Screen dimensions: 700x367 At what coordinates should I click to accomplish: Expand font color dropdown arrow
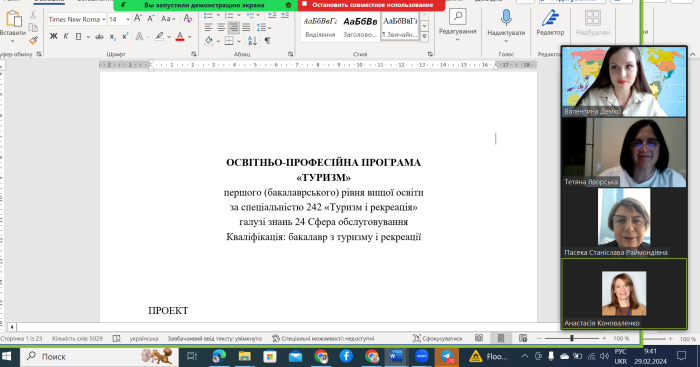[x=190, y=37]
